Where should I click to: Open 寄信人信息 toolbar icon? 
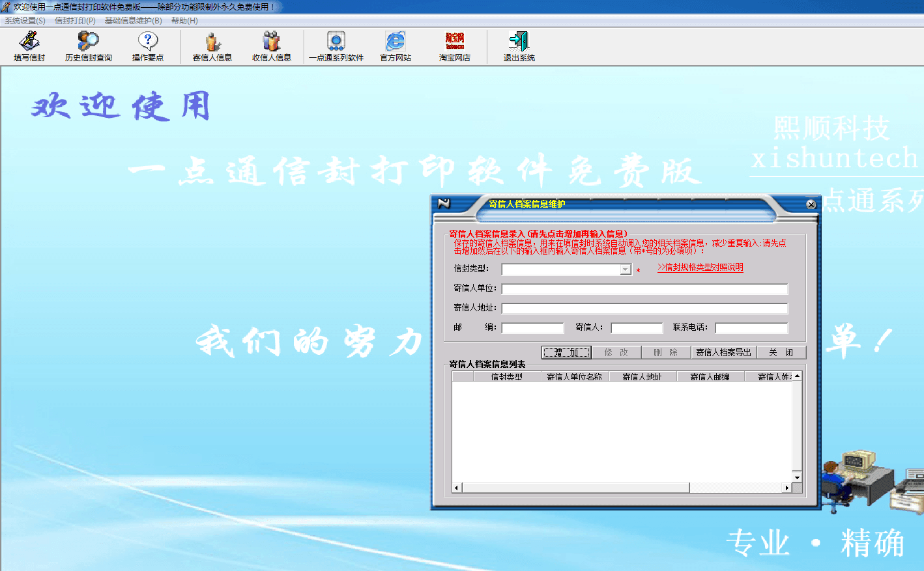[212, 47]
